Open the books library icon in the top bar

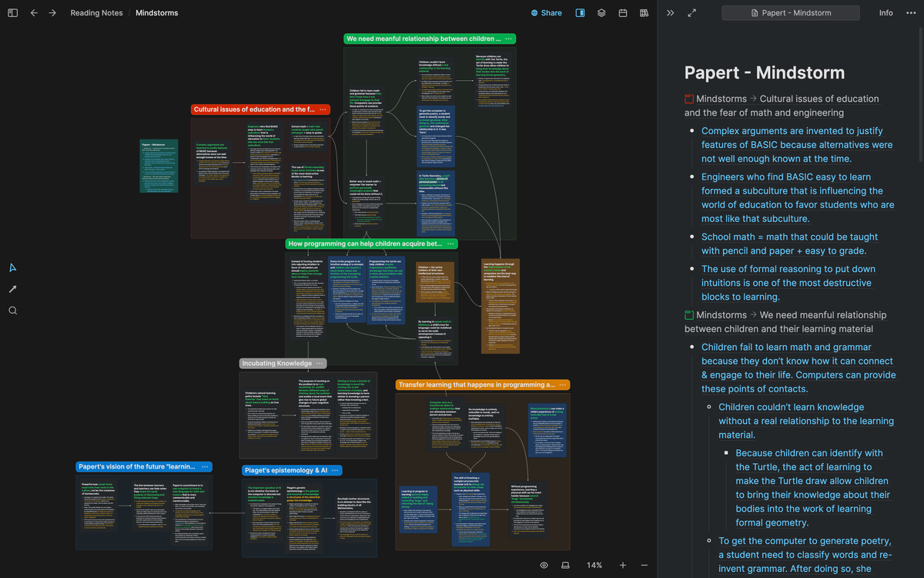pos(644,13)
